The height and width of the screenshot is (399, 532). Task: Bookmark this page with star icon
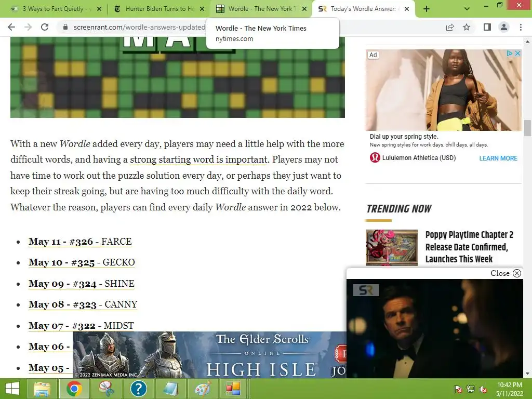click(x=467, y=27)
